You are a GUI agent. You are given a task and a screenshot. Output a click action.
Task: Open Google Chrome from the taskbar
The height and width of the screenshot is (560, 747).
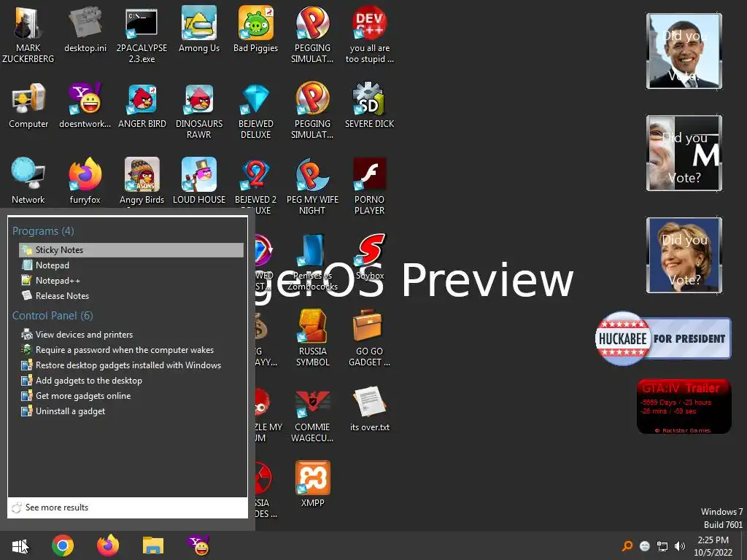click(x=63, y=545)
